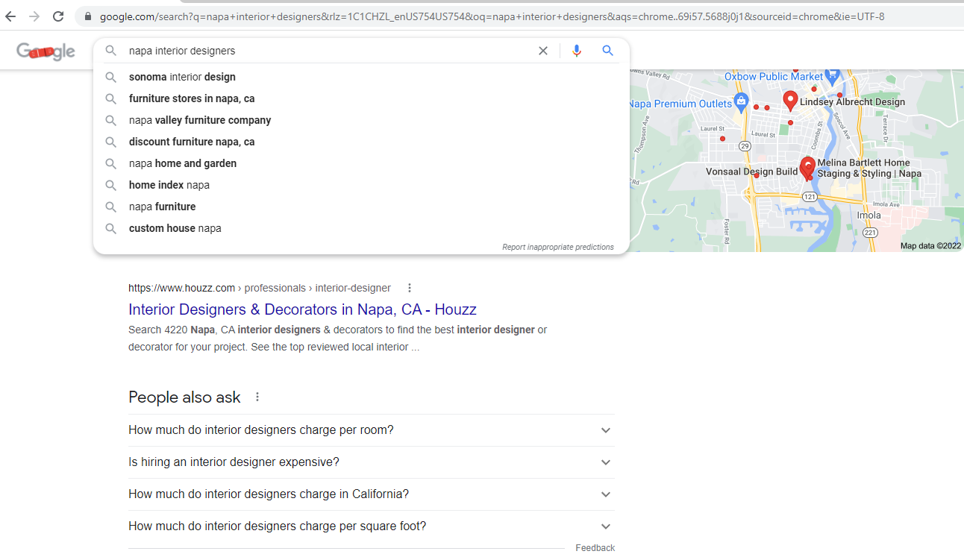Expand 'How much do interior designers charge per room?'
964x560 pixels.
[x=372, y=430]
